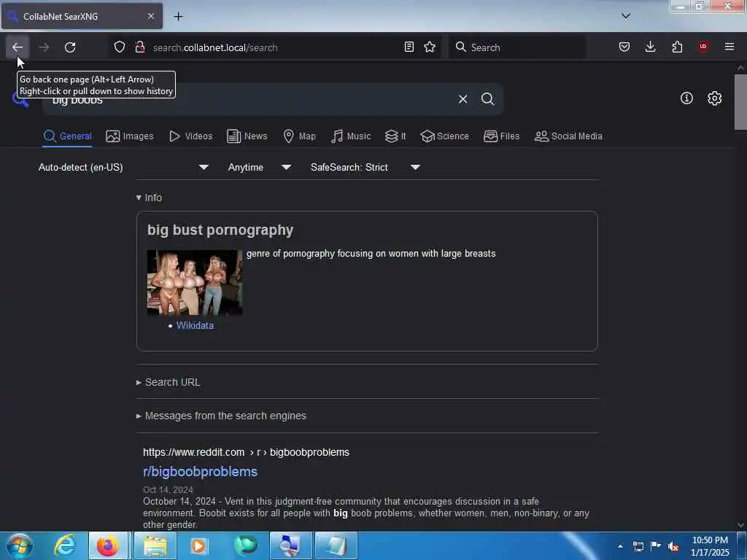The height and width of the screenshot is (560, 747).
Task: Open the uBlock Origin extension icon
Action: click(x=703, y=47)
